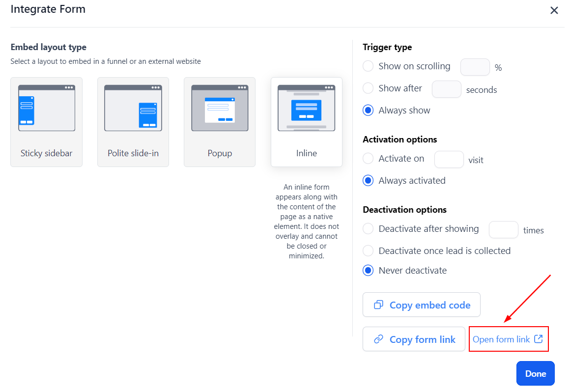Select the Show after seconds radio option
The width and height of the screenshot is (570, 392).
[x=368, y=88]
